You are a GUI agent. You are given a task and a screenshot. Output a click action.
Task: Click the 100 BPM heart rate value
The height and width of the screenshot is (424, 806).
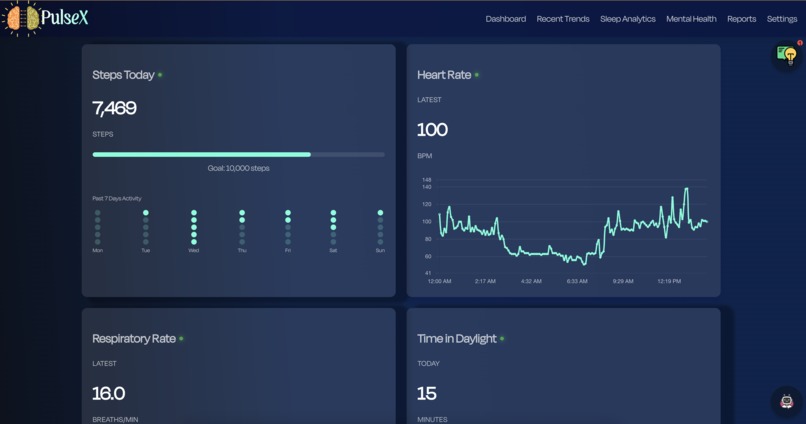pyautogui.click(x=432, y=130)
